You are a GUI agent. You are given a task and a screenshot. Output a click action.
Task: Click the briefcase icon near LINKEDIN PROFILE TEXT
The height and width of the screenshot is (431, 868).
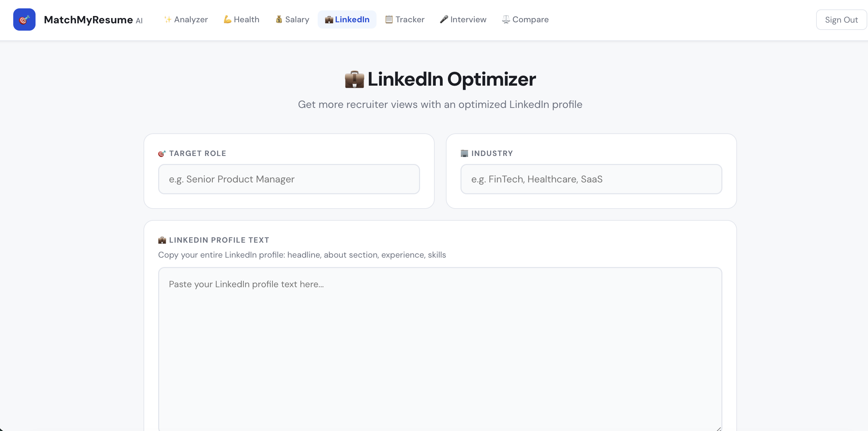pos(162,240)
